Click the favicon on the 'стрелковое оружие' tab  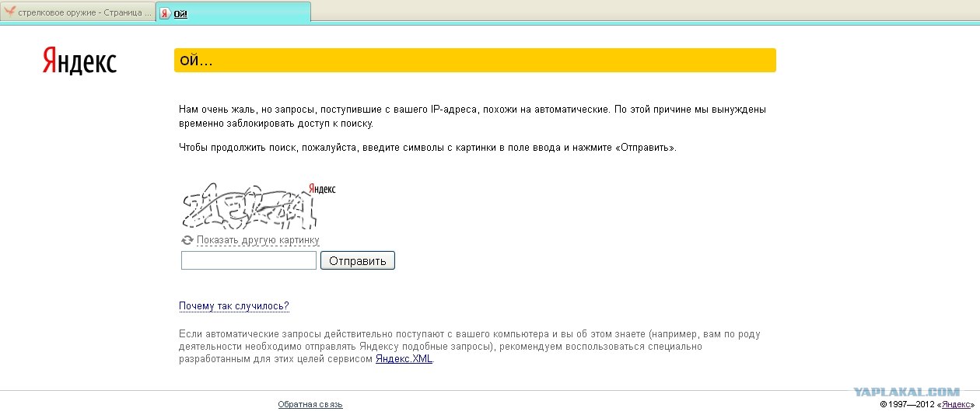click(10, 13)
